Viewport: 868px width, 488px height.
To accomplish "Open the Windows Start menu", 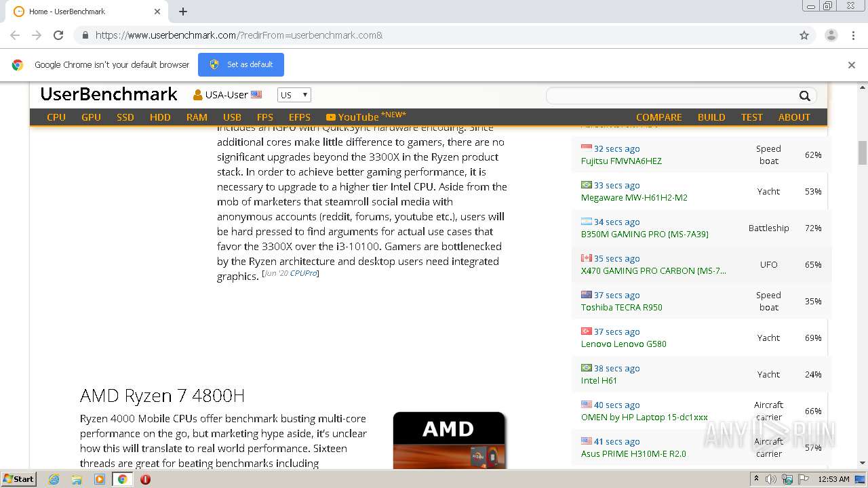I will 18,479.
